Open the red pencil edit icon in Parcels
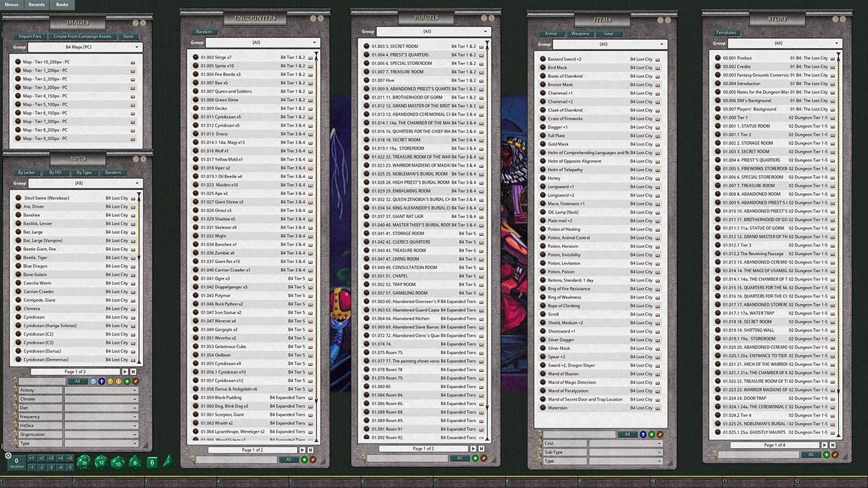The height and width of the screenshot is (488, 868). 484,457
